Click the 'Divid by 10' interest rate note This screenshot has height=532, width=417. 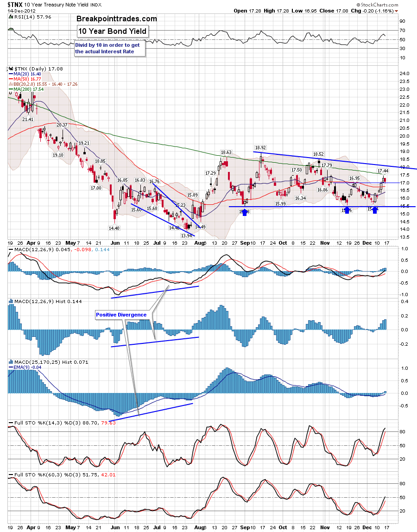[110, 48]
